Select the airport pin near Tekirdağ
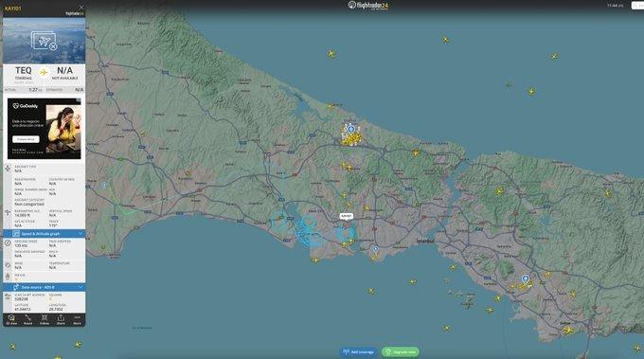 click(104, 186)
